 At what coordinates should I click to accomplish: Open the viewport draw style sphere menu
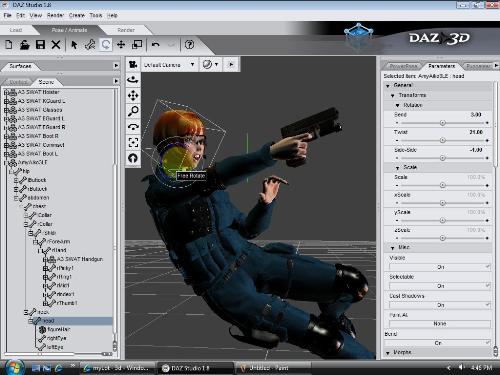(x=211, y=64)
